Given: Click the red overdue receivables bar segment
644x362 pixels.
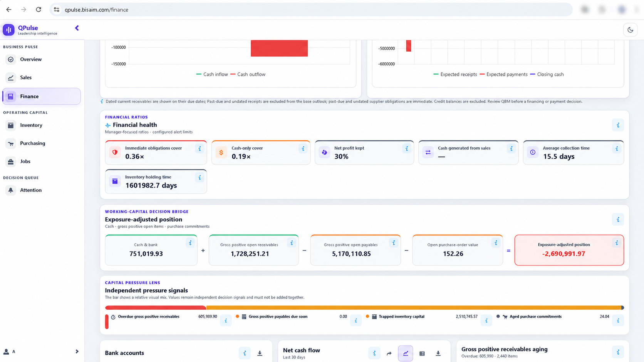Looking at the screenshot, I should (x=156, y=308).
